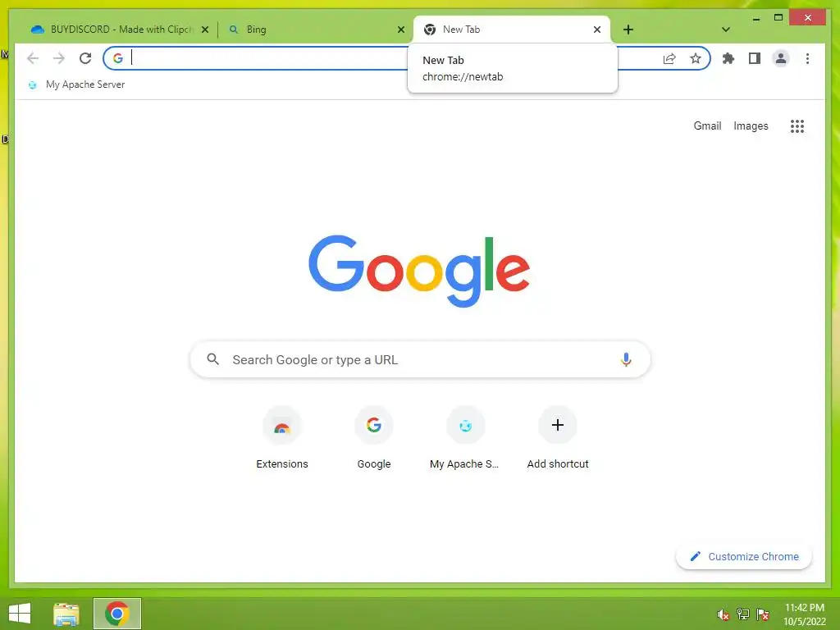Open the Action Center flag icon

(x=763, y=614)
